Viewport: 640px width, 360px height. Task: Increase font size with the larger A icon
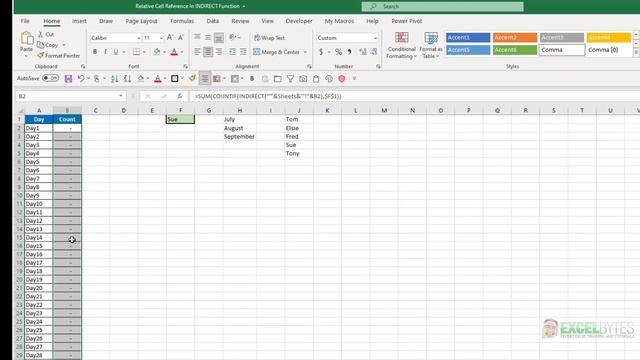click(x=170, y=38)
